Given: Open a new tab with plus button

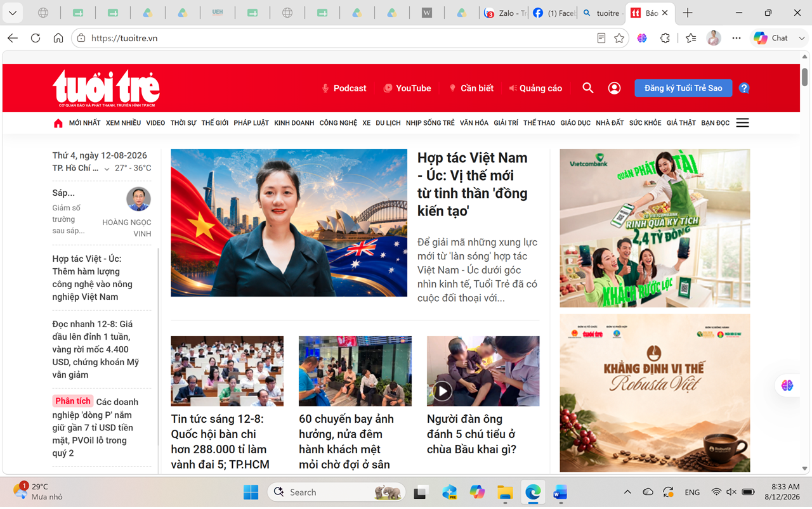Looking at the screenshot, I should pos(688,13).
